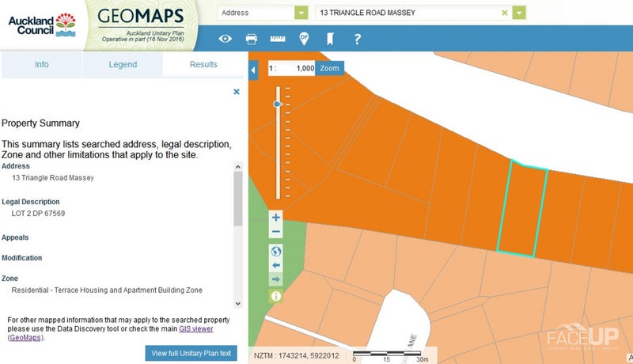The width and height of the screenshot is (633, 364).
Task: Show full map extent globe icon
Action: click(275, 252)
